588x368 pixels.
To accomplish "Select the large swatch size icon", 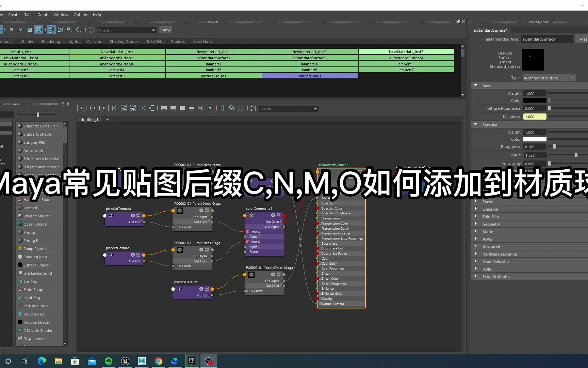I will (x=30, y=30).
